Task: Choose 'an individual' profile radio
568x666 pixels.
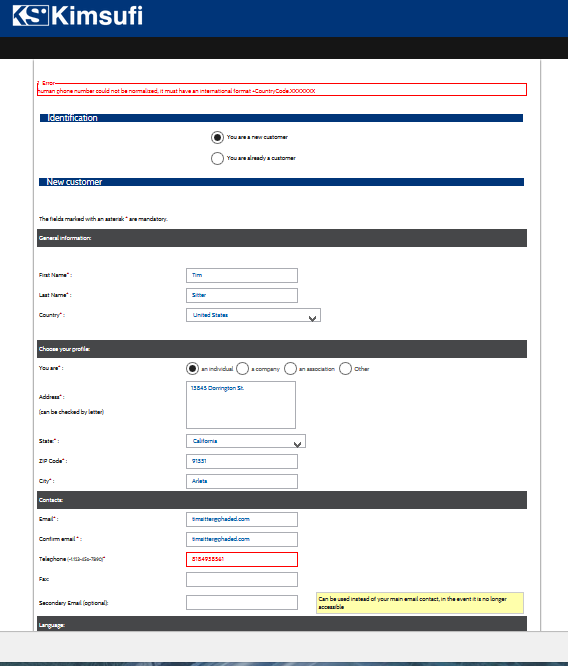Action: (x=192, y=369)
